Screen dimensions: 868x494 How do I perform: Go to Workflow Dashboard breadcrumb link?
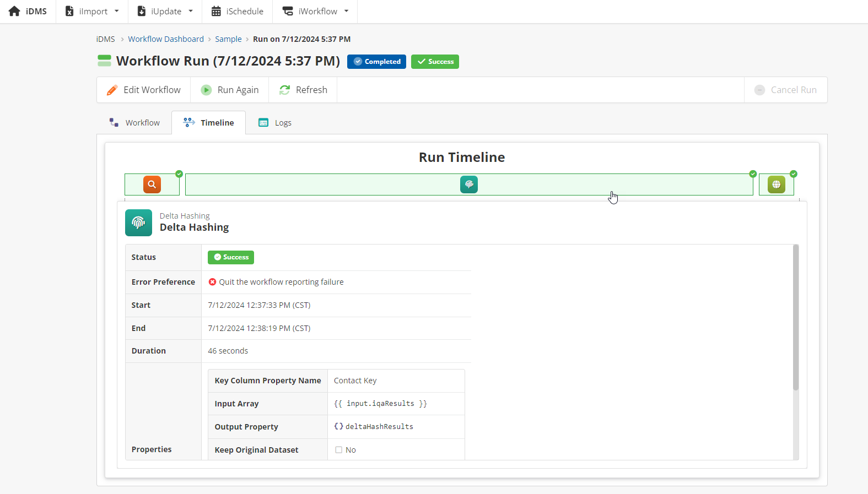(166, 39)
